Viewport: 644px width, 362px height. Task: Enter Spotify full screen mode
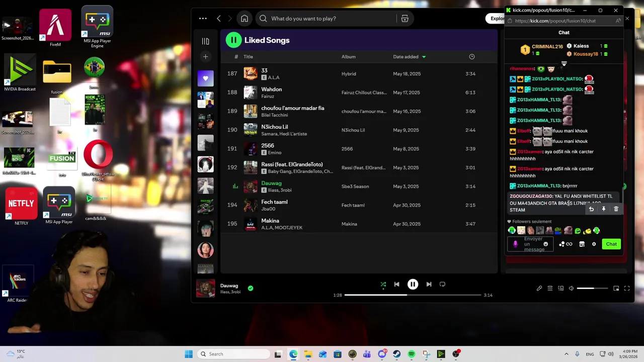pos(627,288)
